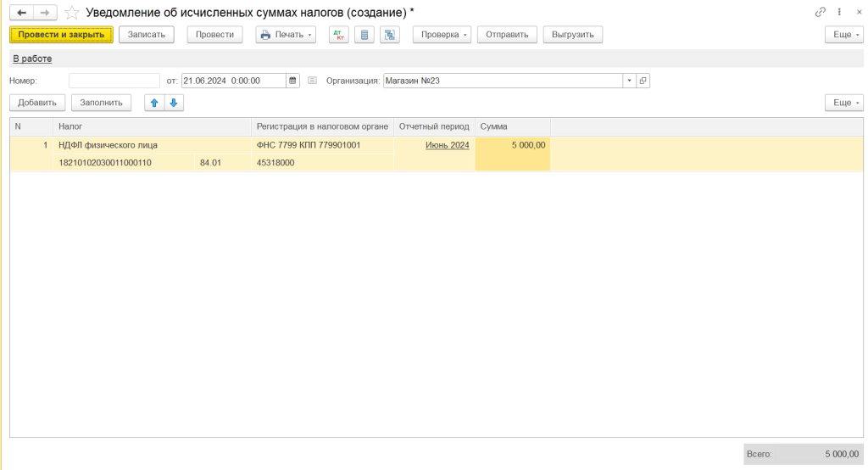Image resolution: width=868 pixels, height=470 pixels.
Task: Expand the Печать dropdown menu
Action: tap(286, 35)
